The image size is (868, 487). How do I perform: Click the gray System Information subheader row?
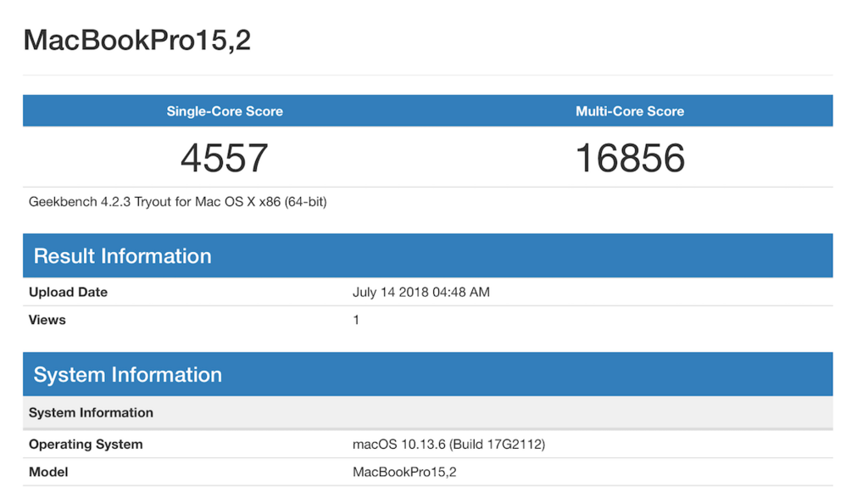point(428,412)
